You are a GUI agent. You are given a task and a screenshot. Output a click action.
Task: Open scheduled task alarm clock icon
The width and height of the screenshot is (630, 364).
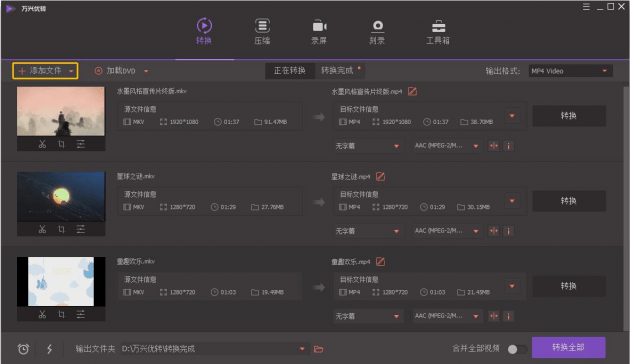[23, 349]
